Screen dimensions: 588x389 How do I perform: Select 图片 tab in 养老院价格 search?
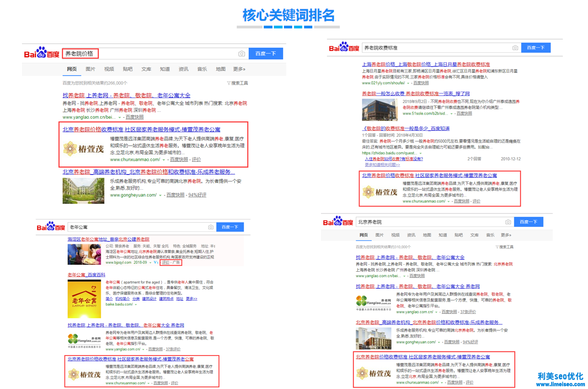tap(91, 69)
